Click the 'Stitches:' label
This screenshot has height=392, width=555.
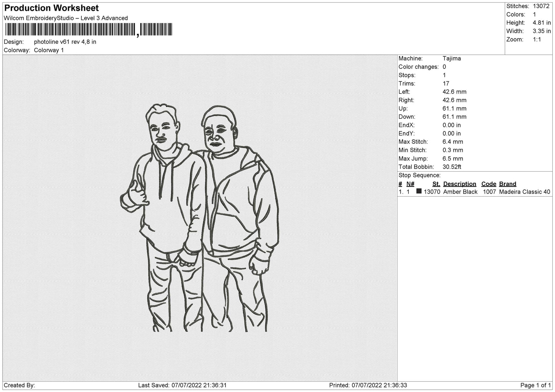click(x=518, y=6)
